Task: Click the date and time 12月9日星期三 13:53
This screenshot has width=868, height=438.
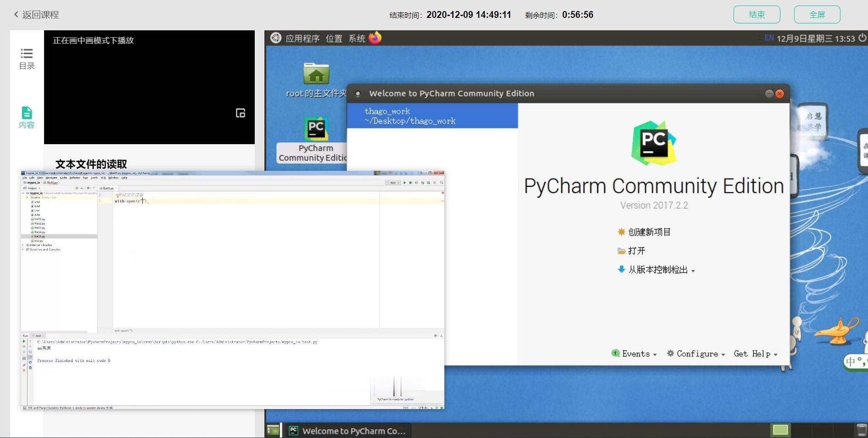Action: (x=816, y=39)
